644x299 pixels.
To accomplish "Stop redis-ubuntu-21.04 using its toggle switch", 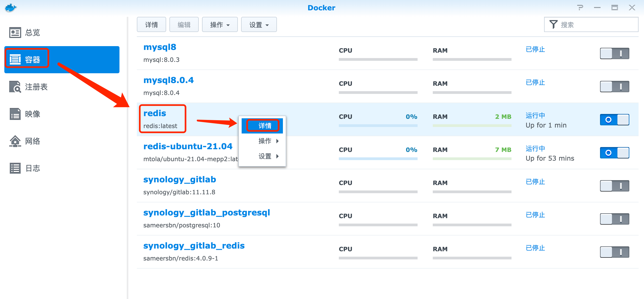I will pyautogui.click(x=614, y=153).
